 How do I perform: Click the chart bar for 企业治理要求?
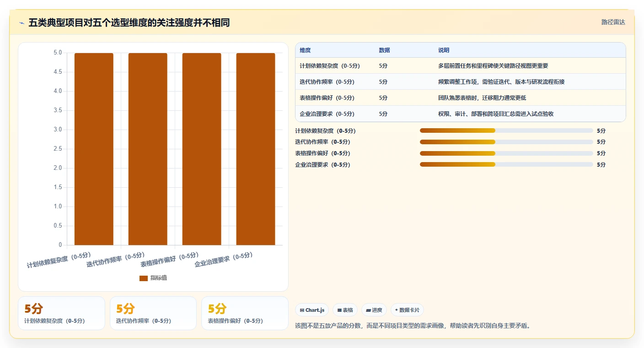tap(256, 149)
